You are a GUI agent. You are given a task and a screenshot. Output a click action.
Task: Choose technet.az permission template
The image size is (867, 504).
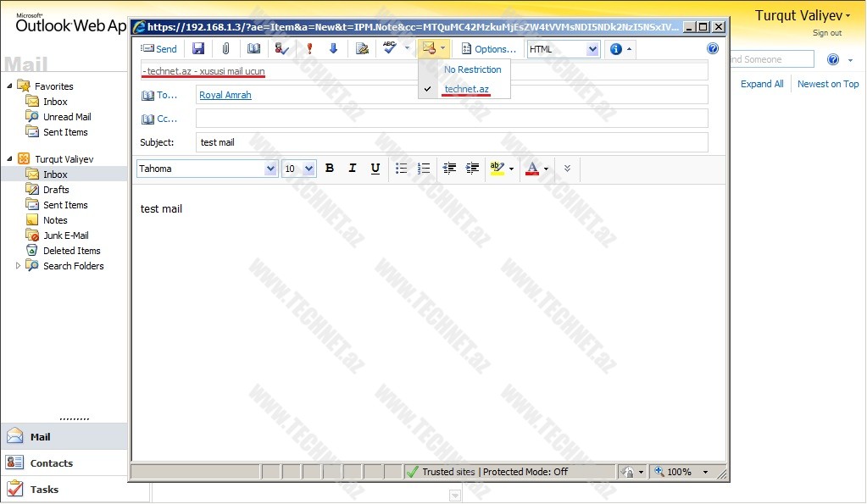coord(466,88)
